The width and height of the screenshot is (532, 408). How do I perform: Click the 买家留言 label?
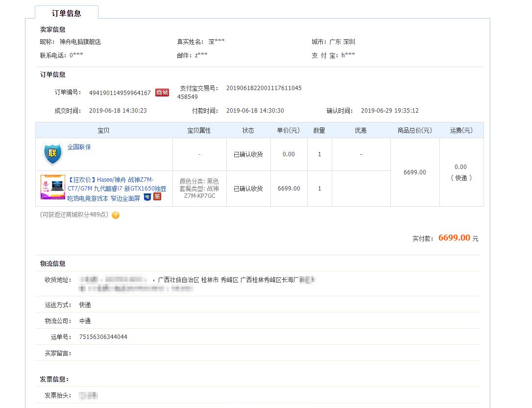[58, 354]
